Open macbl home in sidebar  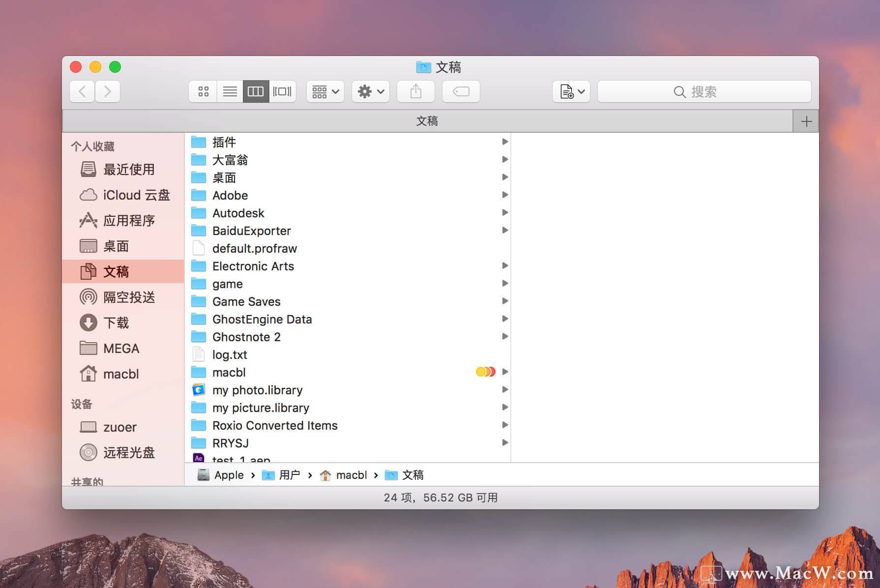click(x=123, y=374)
